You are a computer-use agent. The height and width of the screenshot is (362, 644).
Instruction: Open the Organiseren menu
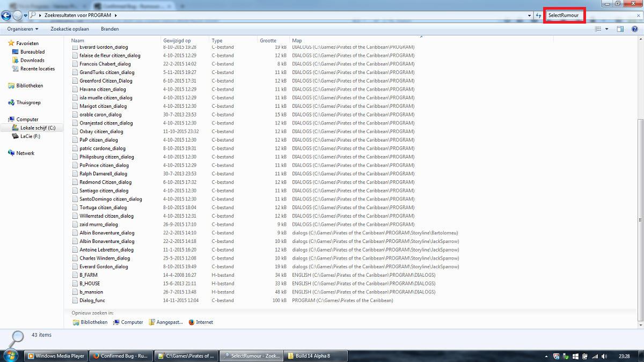coord(23,29)
